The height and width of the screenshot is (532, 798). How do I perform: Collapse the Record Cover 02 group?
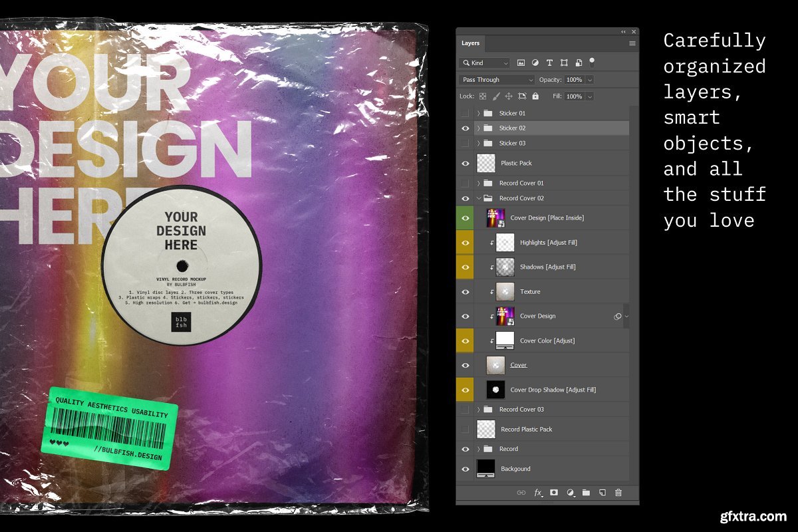(478, 198)
